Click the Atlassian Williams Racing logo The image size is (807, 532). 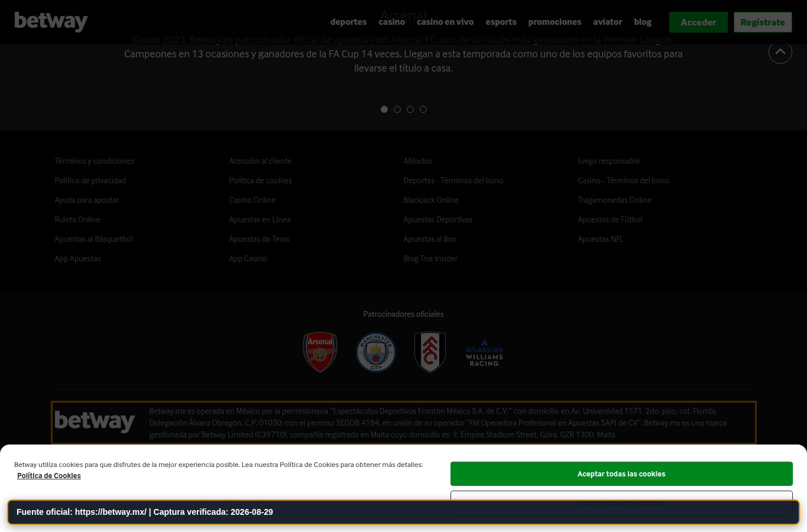click(484, 353)
